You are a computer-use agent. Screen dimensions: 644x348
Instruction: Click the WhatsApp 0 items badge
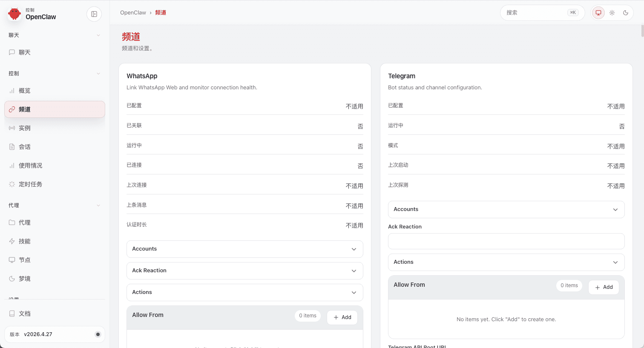[308, 316]
